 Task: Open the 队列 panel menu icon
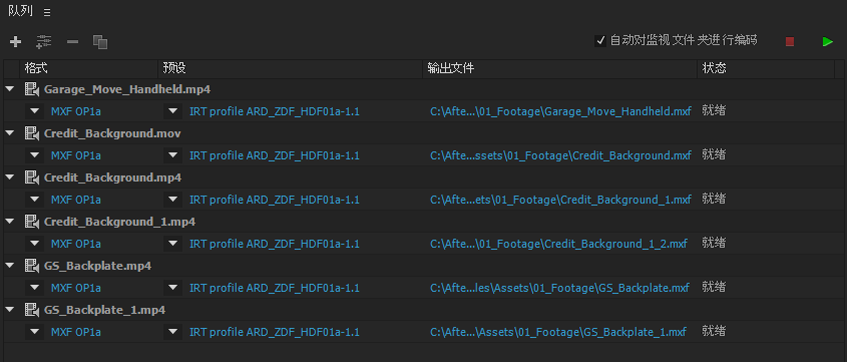coord(47,12)
